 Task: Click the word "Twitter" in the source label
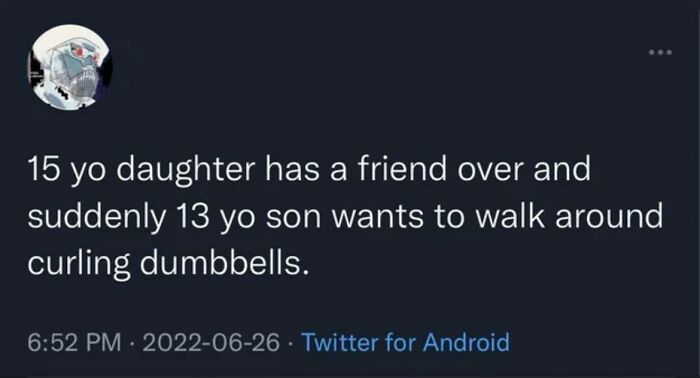pyautogui.click(x=341, y=343)
